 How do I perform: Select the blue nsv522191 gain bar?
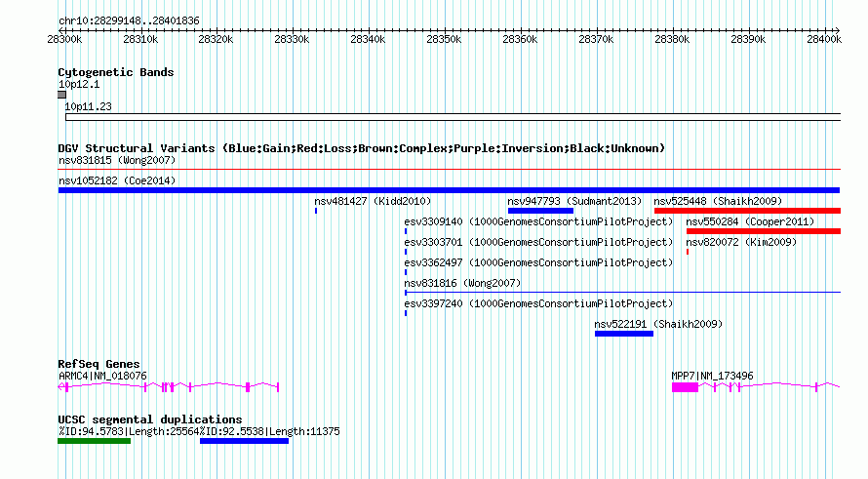pyautogui.click(x=624, y=334)
